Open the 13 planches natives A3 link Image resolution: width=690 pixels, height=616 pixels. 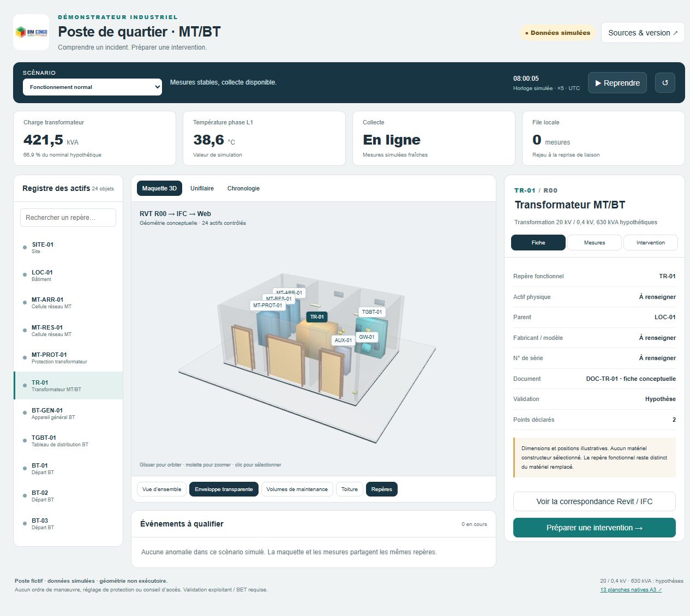(631, 590)
